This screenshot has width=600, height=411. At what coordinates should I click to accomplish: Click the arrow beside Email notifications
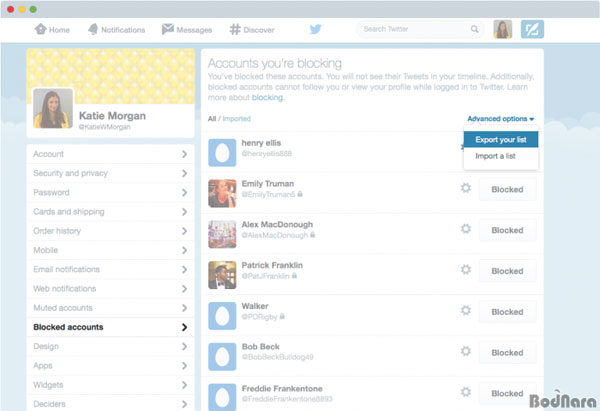pyautogui.click(x=184, y=269)
